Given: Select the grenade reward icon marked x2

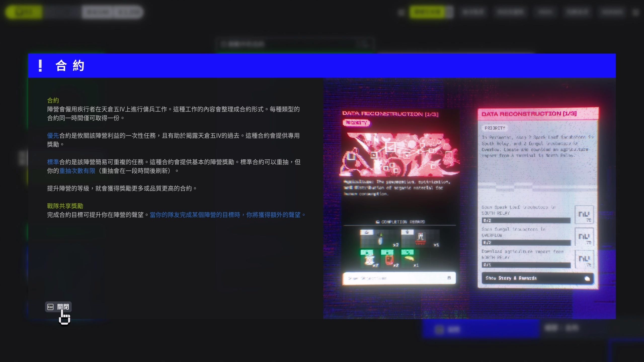Looking at the screenshot, I should pyautogui.click(x=380, y=238).
